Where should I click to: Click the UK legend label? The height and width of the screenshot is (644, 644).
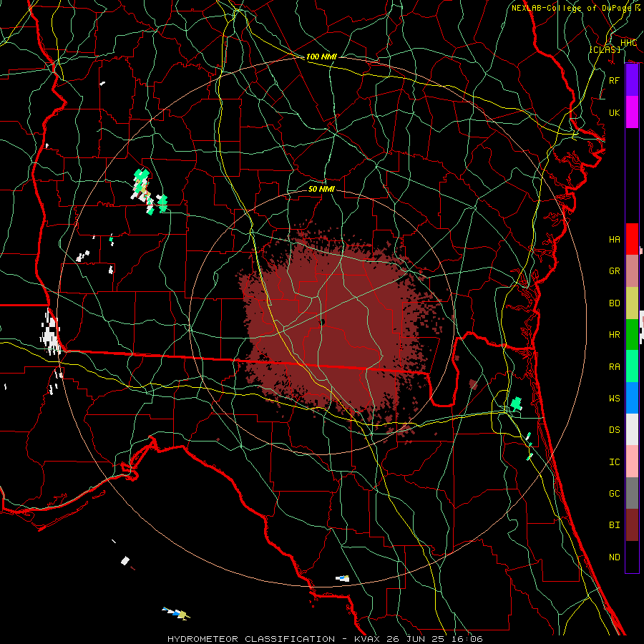pyautogui.click(x=614, y=112)
